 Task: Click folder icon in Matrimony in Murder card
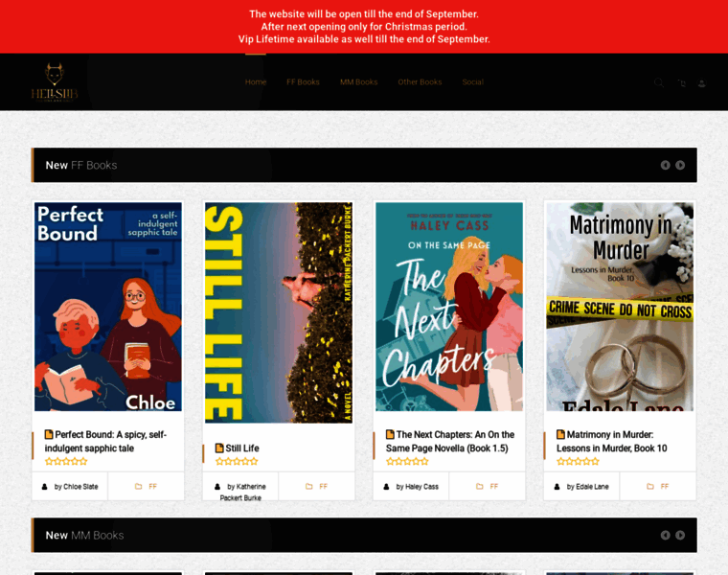(x=650, y=486)
